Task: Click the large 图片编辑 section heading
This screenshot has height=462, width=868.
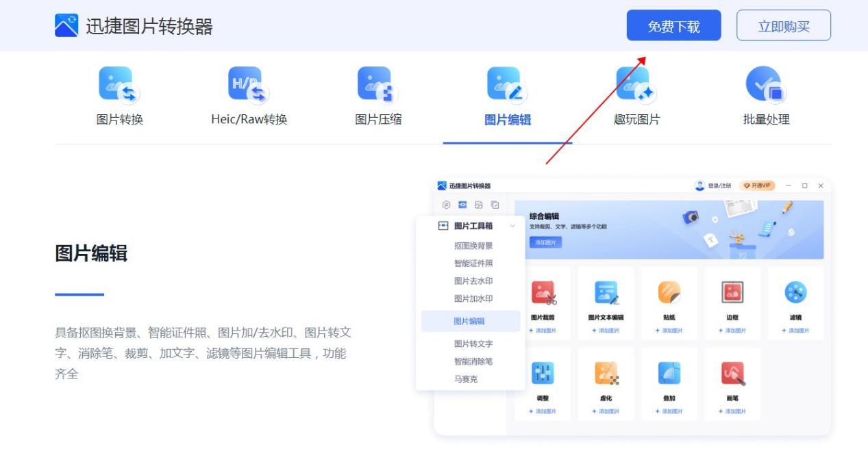Action: click(x=91, y=254)
